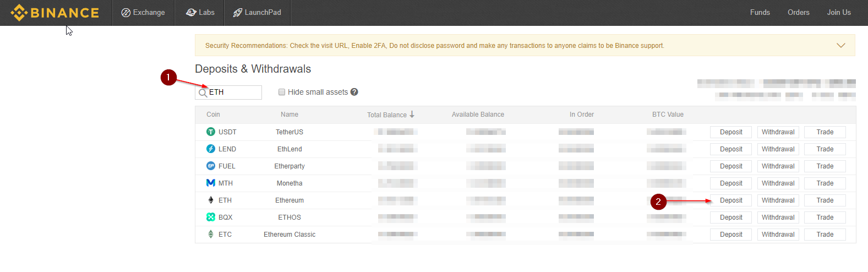Expand the Security Recommendations banner

tap(840, 45)
